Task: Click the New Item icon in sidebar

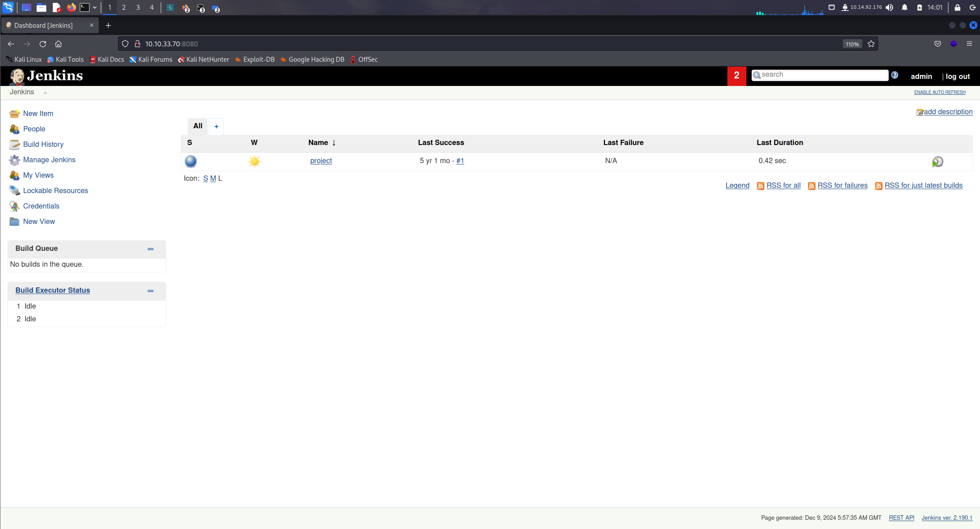Action: pos(15,114)
